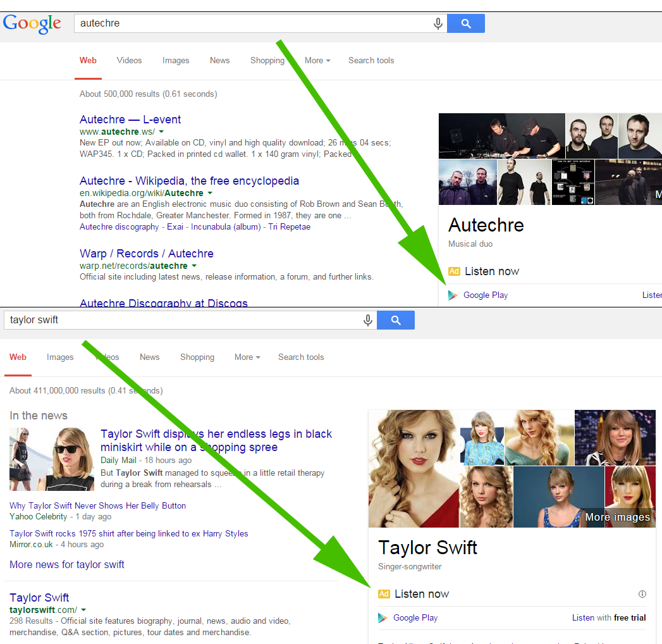Switch to Videos tab in autechre results
662x644 pixels.
tap(129, 60)
